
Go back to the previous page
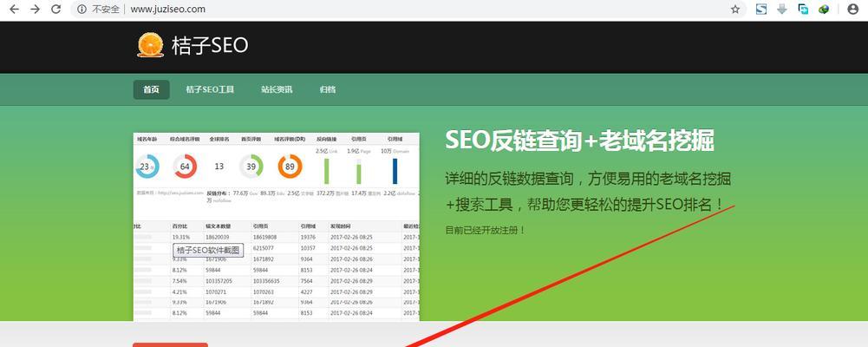15,9
